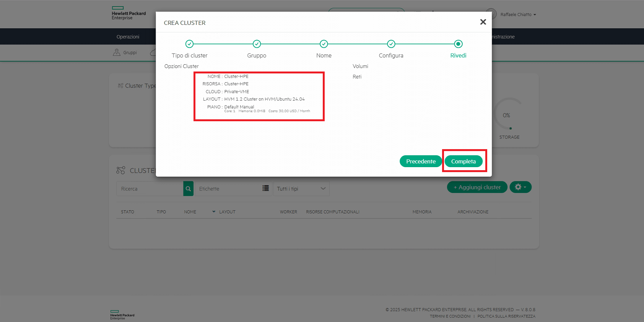
Task: Sort by NOME column header
Action: (x=190, y=212)
